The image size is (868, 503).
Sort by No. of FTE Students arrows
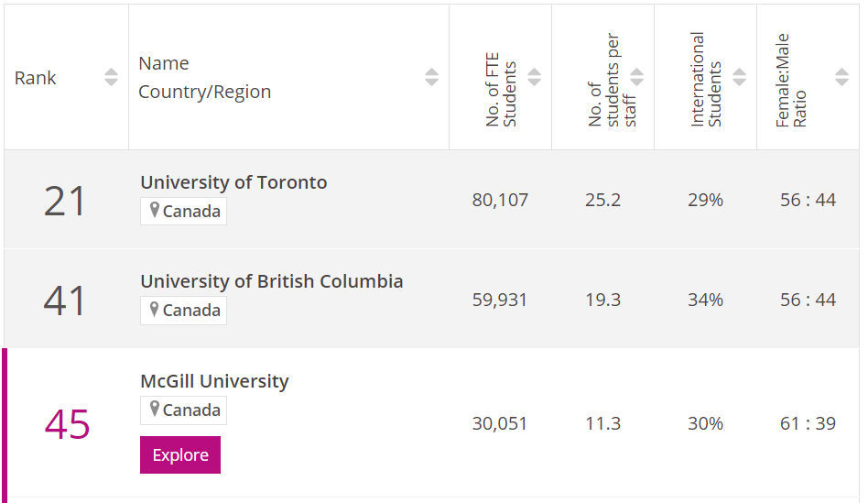(x=535, y=78)
